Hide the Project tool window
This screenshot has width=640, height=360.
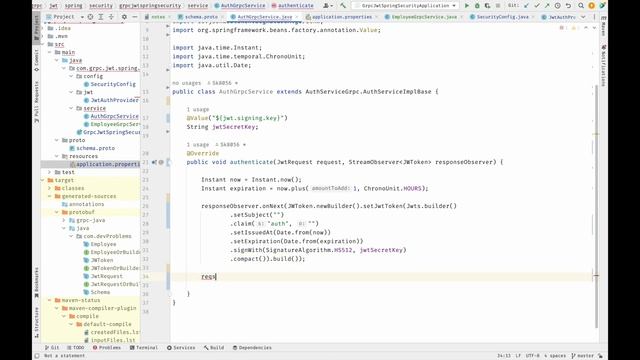point(135,17)
